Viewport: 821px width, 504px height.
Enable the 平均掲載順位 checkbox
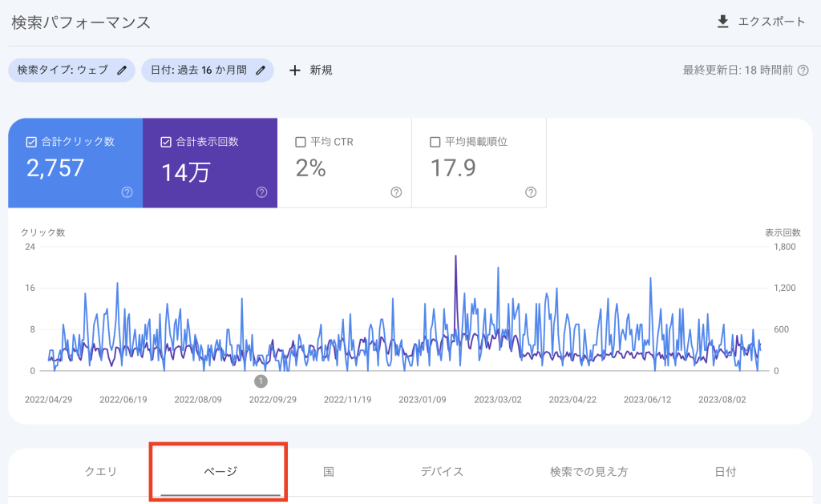tap(435, 142)
